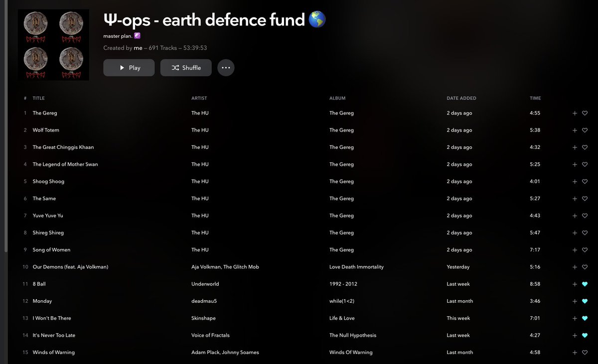
Task: Sort tracks by Title column header
Action: [x=38, y=98]
